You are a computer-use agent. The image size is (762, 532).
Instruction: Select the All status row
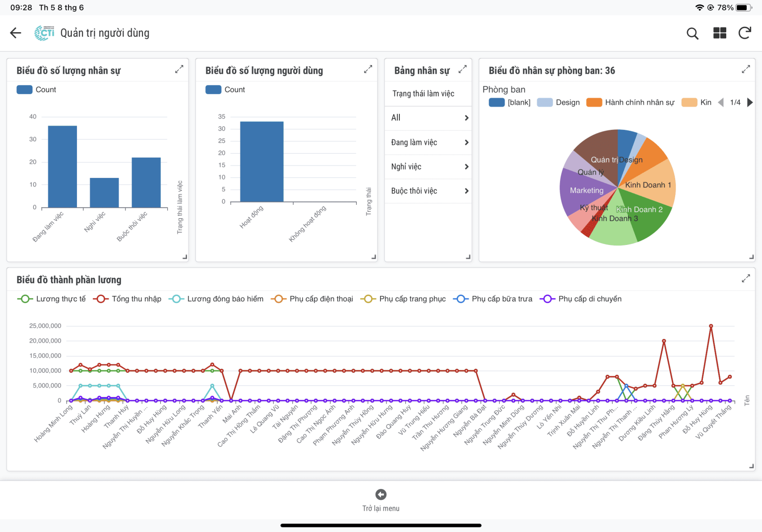click(428, 118)
